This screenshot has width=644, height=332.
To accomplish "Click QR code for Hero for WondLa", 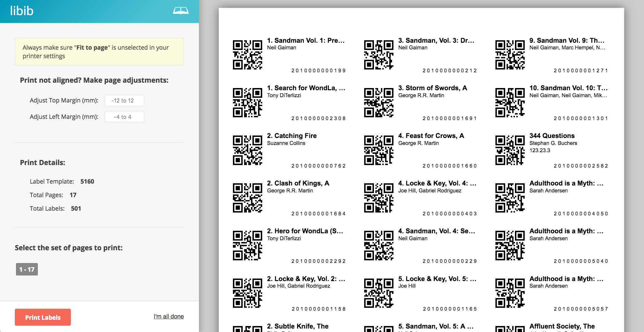I will (x=247, y=246).
